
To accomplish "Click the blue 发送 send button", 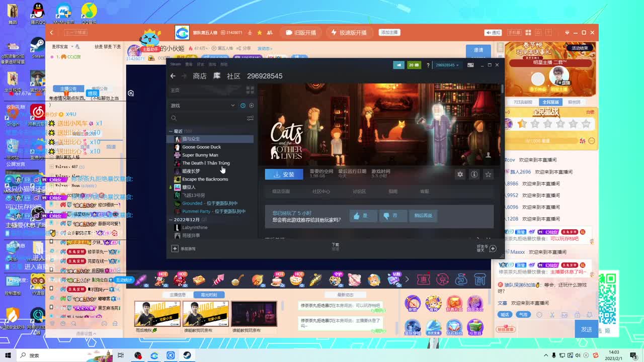I will tap(586, 329).
